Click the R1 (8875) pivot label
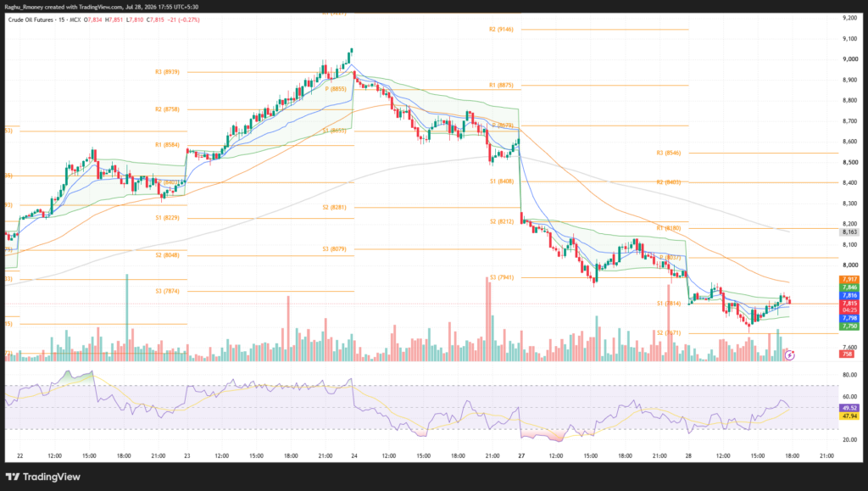Screen dimensions: 868x491 click(501, 86)
